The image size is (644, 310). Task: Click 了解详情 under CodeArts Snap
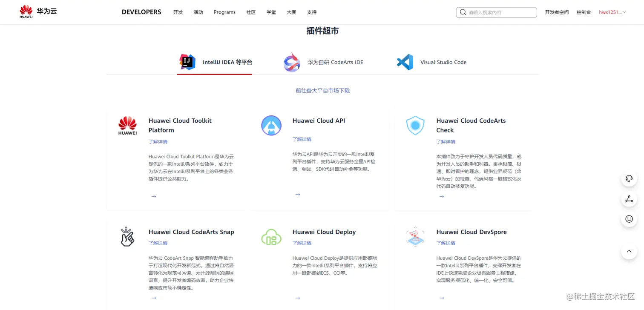[x=158, y=243]
